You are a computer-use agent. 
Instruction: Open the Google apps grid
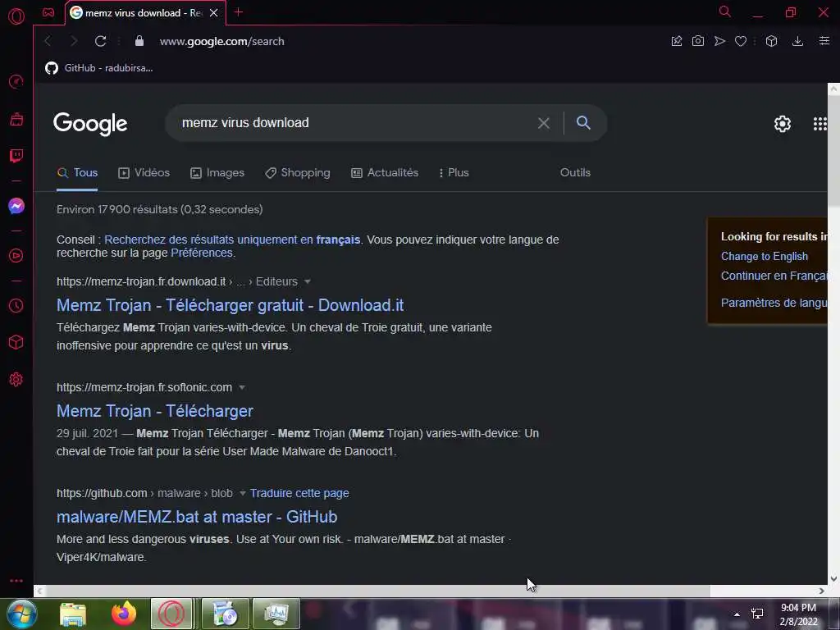(x=819, y=124)
